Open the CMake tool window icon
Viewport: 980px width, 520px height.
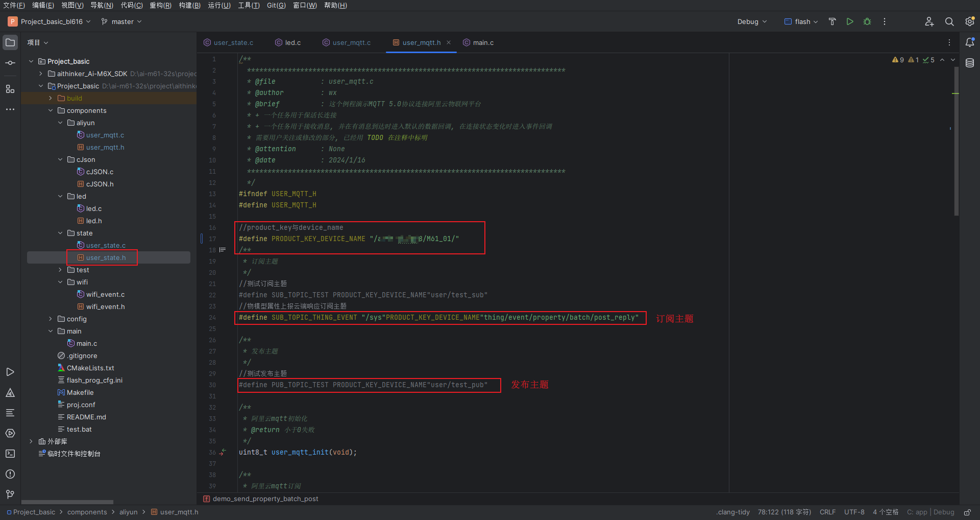(x=10, y=392)
